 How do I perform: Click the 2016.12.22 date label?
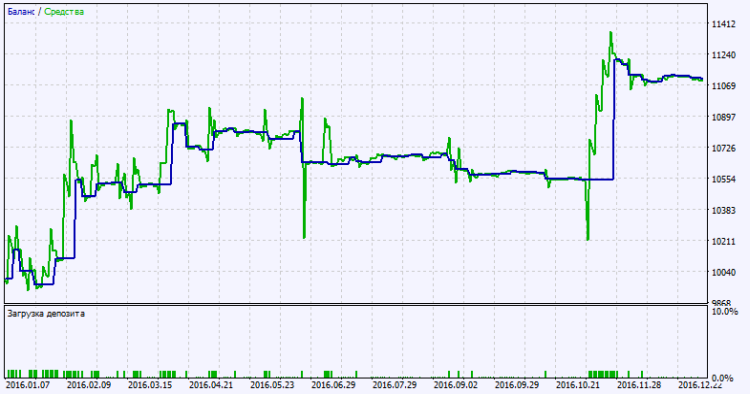click(x=701, y=385)
